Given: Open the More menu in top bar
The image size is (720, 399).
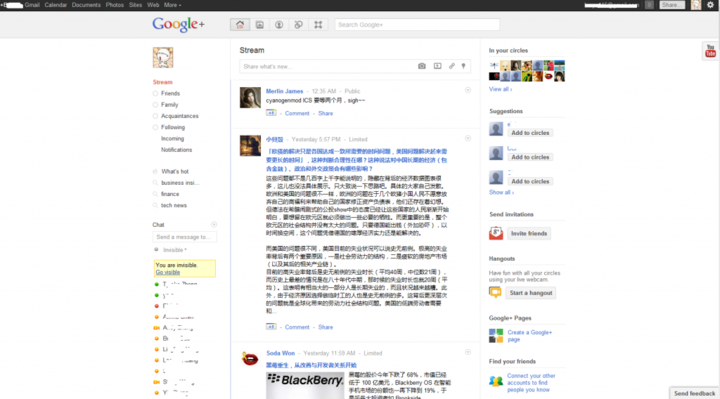Looking at the screenshot, I should pos(172,5).
